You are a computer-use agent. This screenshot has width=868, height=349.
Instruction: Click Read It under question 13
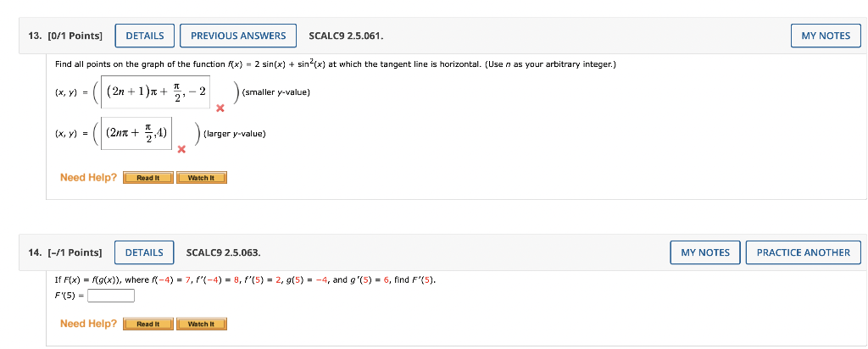(147, 178)
